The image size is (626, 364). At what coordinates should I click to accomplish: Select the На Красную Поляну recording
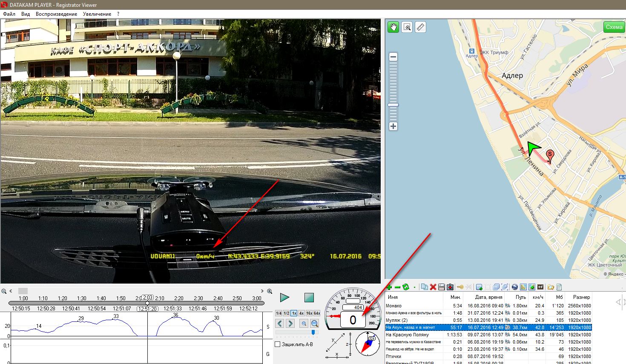[407, 335]
